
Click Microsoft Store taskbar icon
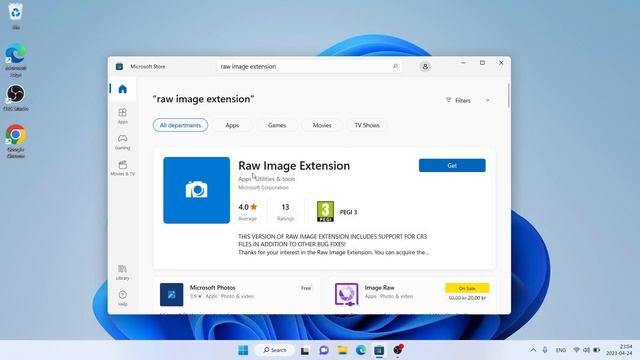pos(379,350)
